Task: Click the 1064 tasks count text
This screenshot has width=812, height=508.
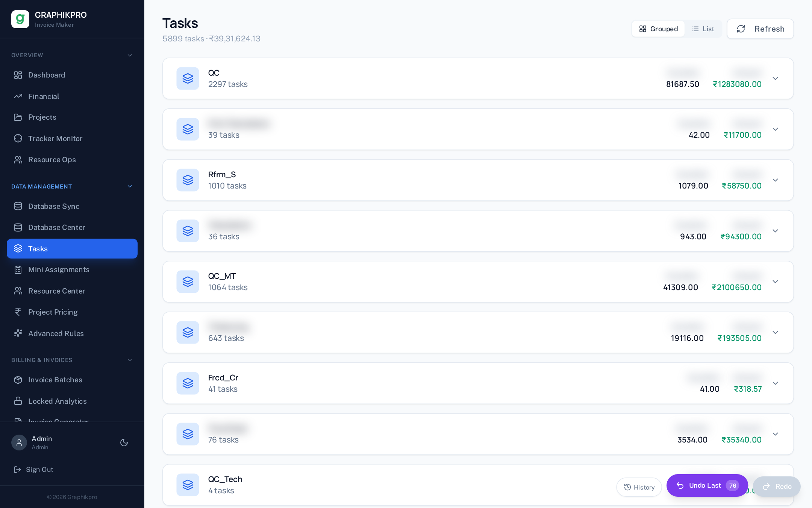Action: click(228, 287)
